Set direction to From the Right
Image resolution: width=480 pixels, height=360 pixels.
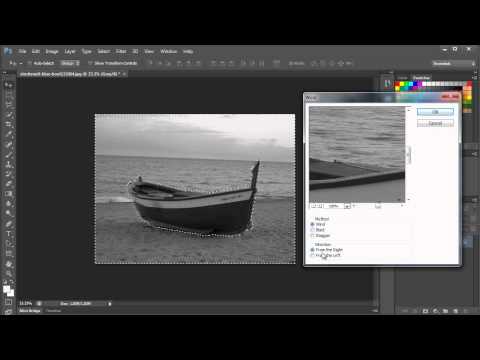[312, 249]
